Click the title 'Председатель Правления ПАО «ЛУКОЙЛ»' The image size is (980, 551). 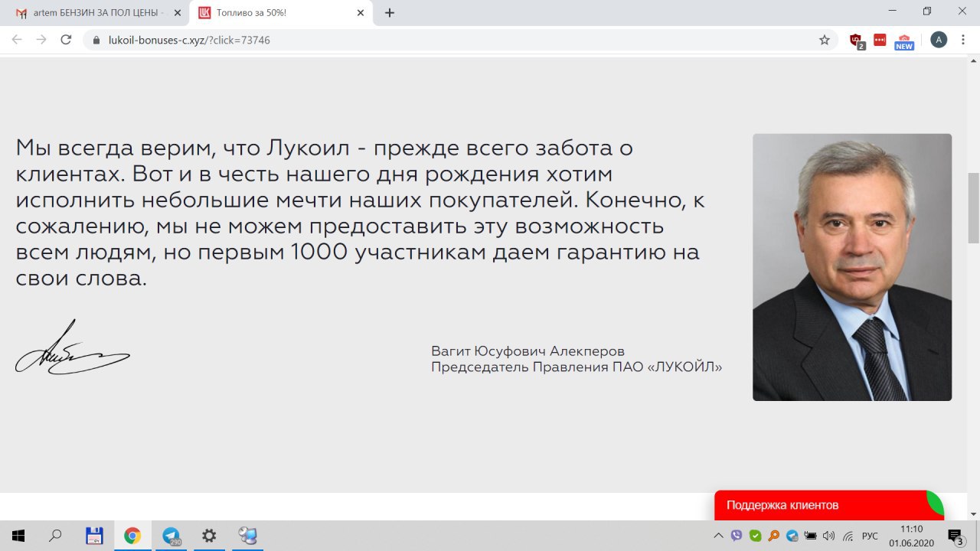point(577,367)
